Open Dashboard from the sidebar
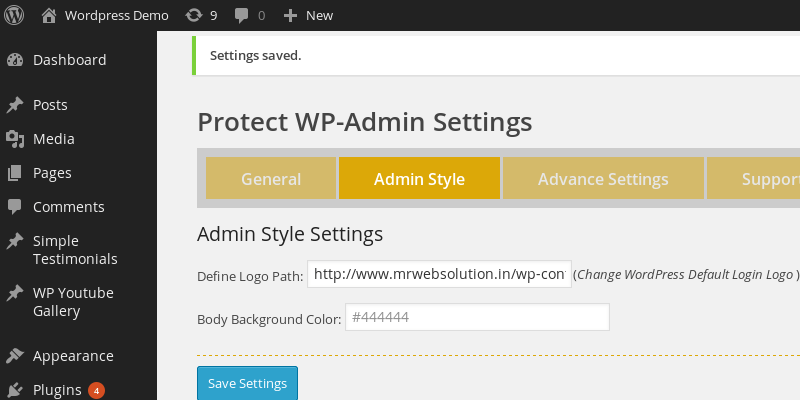 [69, 60]
